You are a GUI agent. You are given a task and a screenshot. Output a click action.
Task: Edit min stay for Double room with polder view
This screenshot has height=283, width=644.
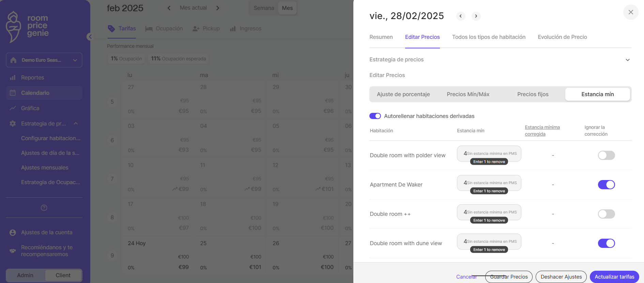(489, 153)
